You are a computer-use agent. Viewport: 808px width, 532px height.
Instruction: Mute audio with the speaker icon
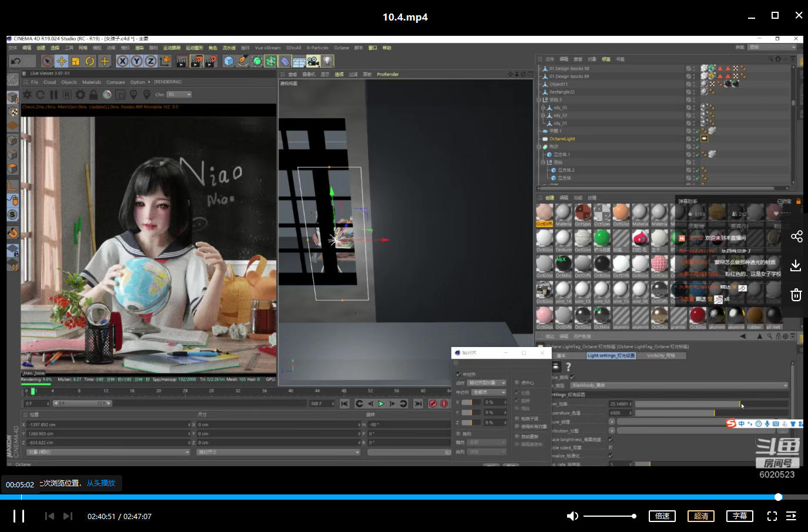572,516
